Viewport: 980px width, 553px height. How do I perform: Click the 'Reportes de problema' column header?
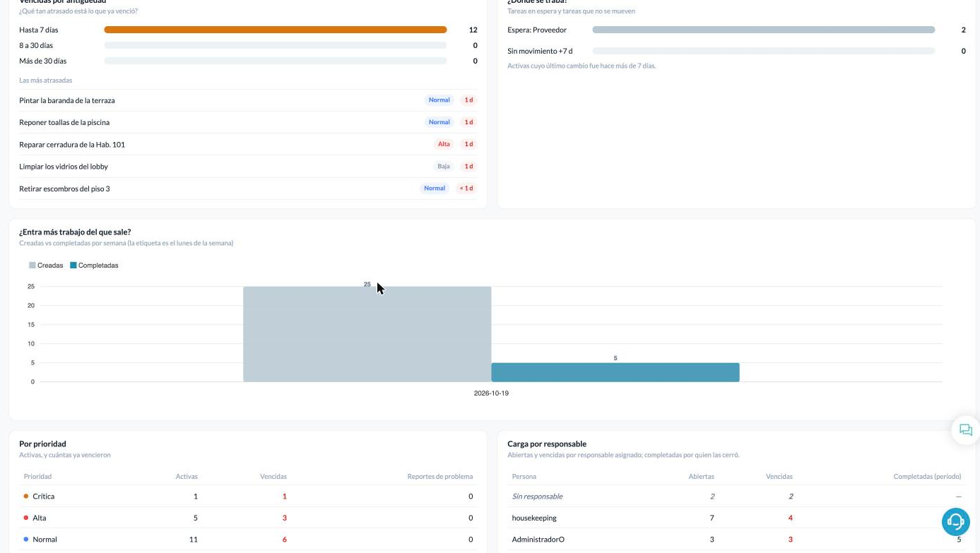coord(440,477)
